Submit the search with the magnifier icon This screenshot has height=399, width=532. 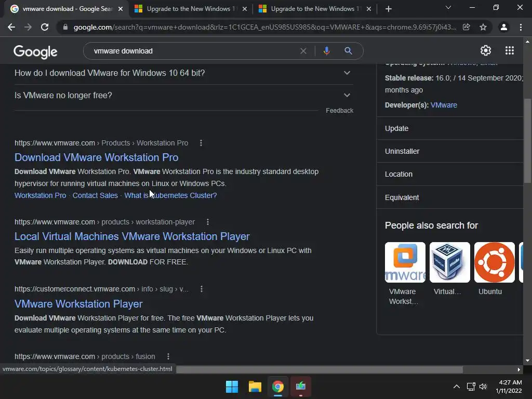pyautogui.click(x=348, y=51)
